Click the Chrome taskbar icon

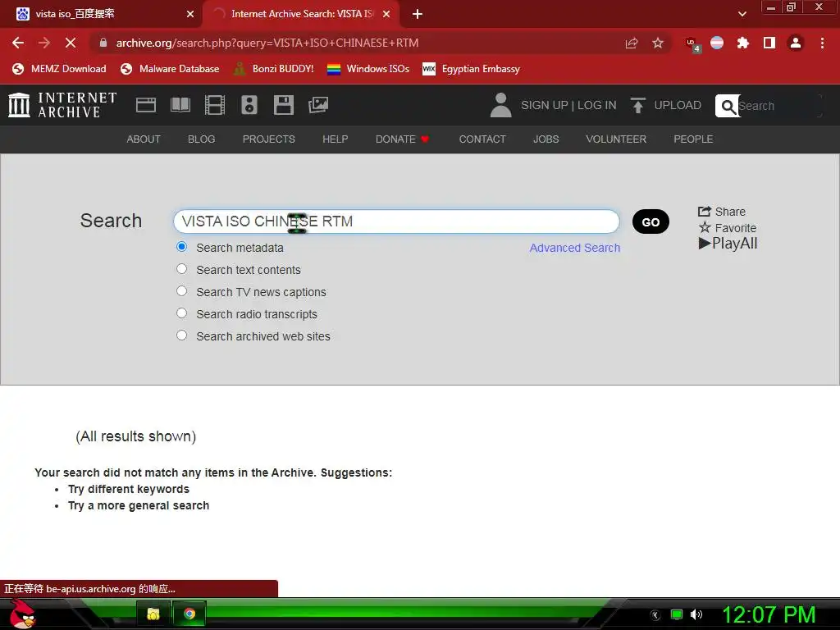[x=189, y=614]
